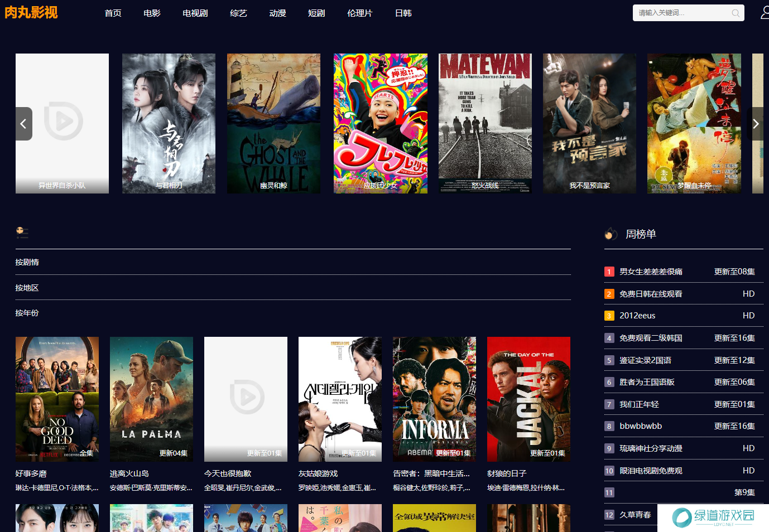Expand the 按地区 filter row
769x532 pixels.
click(27, 288)
